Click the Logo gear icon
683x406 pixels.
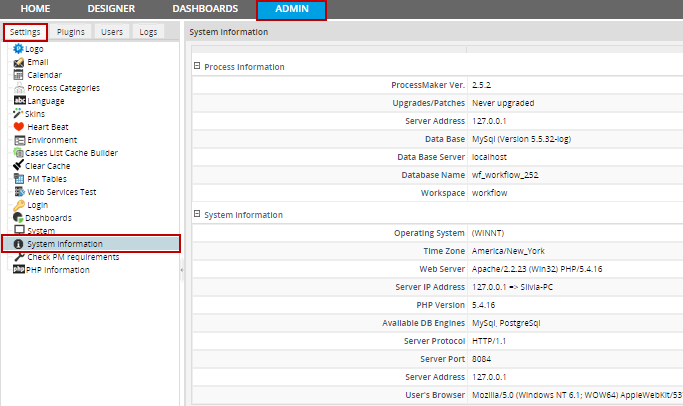pos(19,49)
